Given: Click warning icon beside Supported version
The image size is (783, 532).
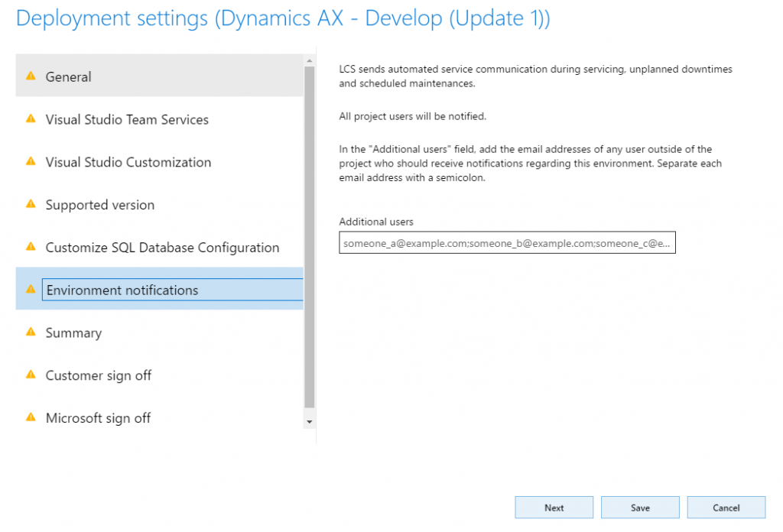Looking at the screenshot, I should coord(31,204).
